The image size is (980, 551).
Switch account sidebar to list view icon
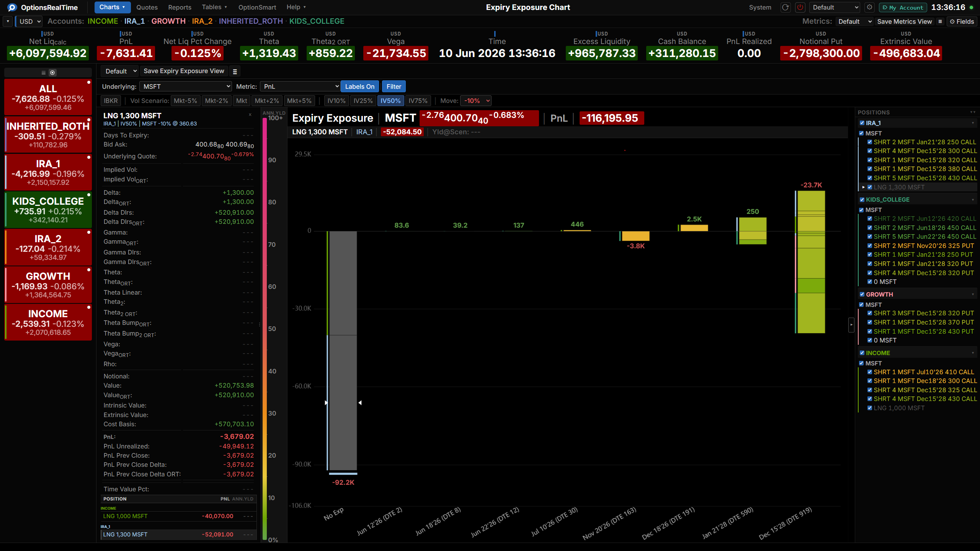[44, 73]
